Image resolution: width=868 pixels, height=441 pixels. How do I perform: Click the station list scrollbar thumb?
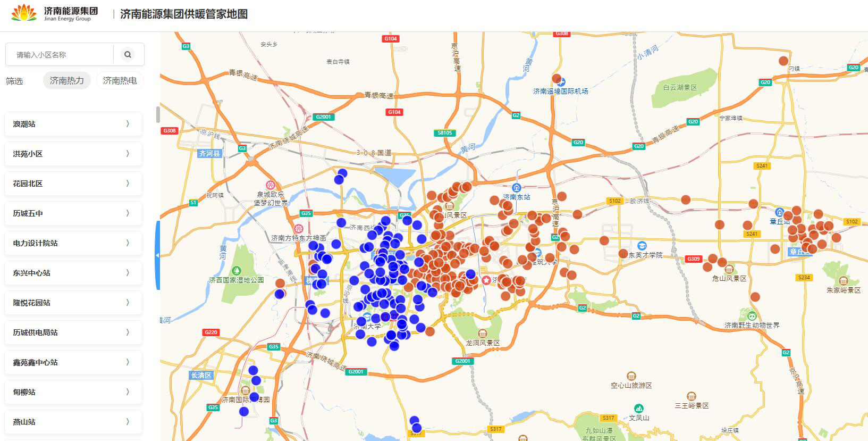point(158,114)
